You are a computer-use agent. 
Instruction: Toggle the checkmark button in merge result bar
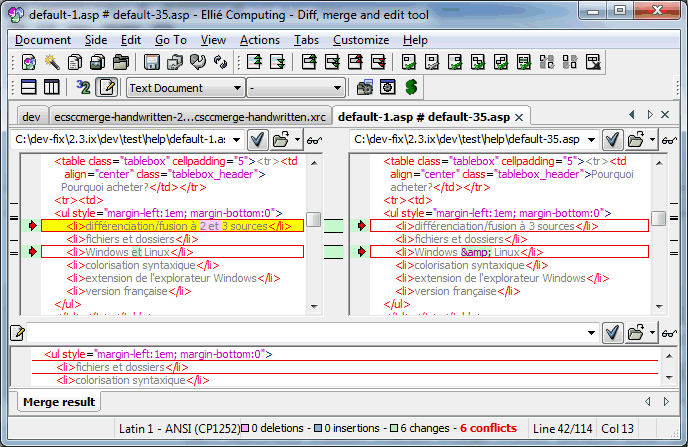(613, 333)
